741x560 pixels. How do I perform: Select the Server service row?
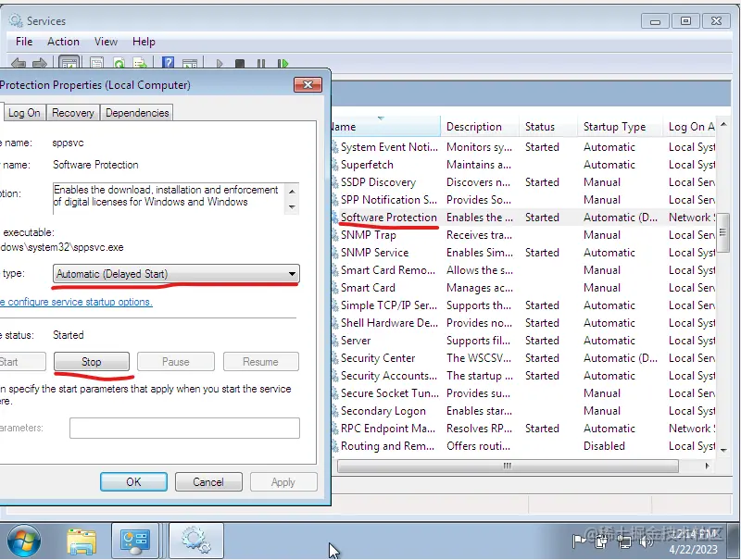click(x=523, y=341)
